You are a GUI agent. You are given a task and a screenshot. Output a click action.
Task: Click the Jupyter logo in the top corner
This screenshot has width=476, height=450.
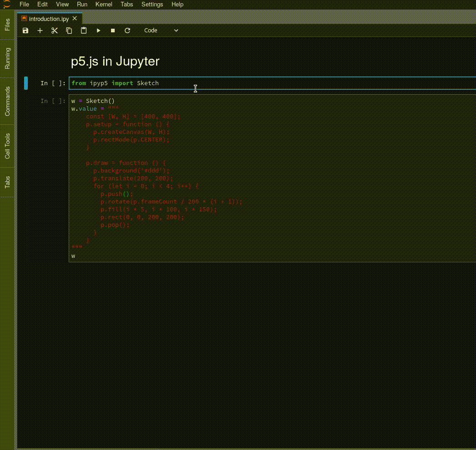click(x=7, y=4)
